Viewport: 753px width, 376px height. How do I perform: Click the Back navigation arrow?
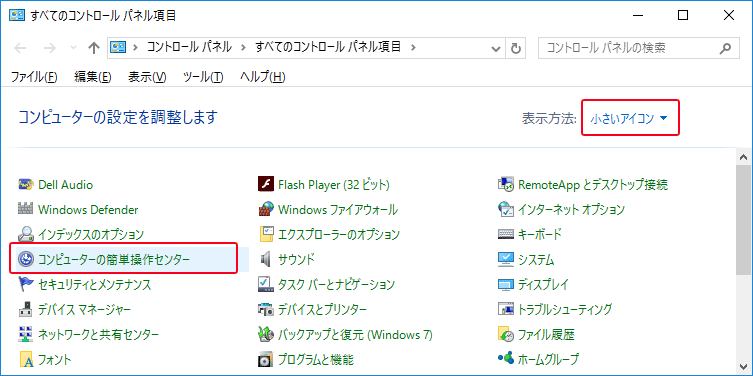tap(20, 48)
